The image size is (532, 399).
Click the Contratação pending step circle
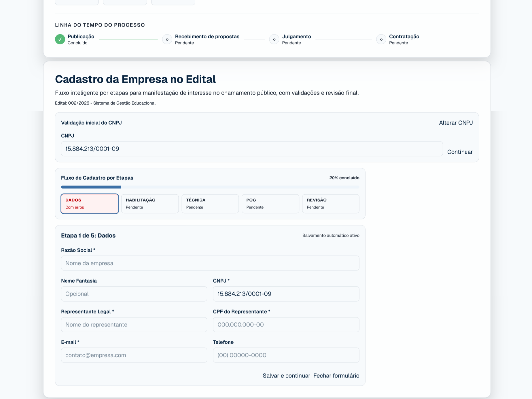[381, 39]
